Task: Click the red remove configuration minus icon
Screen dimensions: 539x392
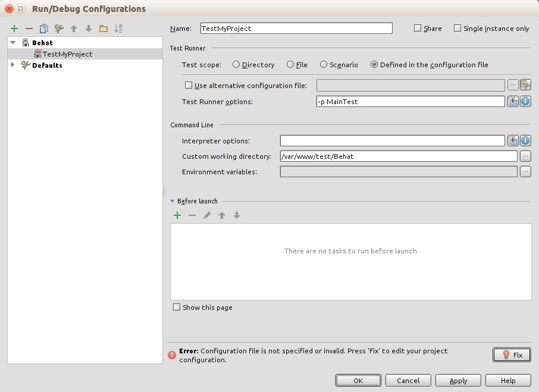Action: pos(29,29)
